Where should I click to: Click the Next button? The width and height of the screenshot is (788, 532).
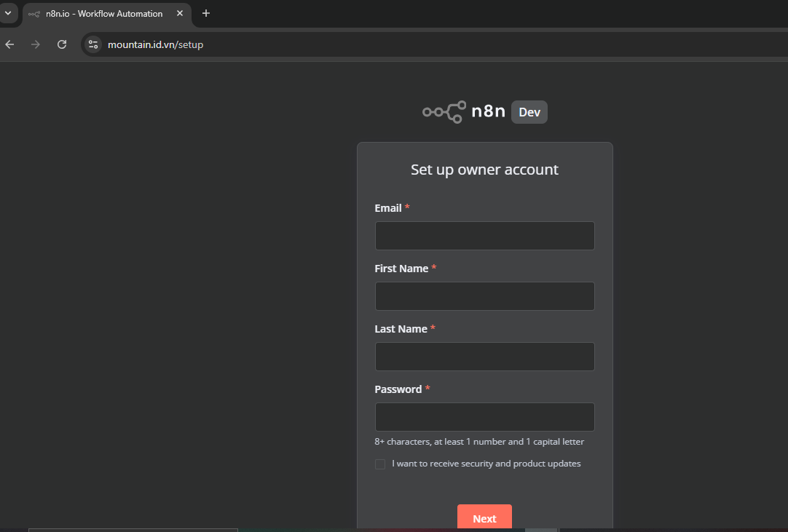pos(484,517)
